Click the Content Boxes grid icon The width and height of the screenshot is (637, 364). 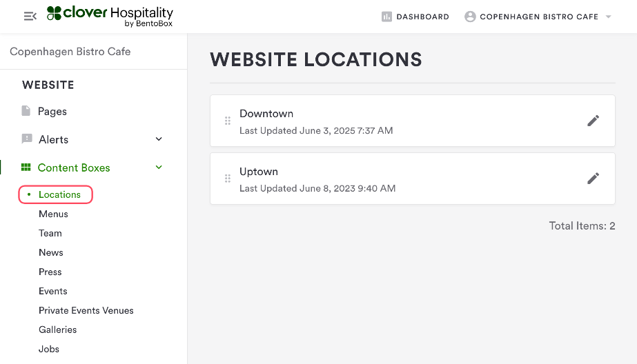click(26, 168)
